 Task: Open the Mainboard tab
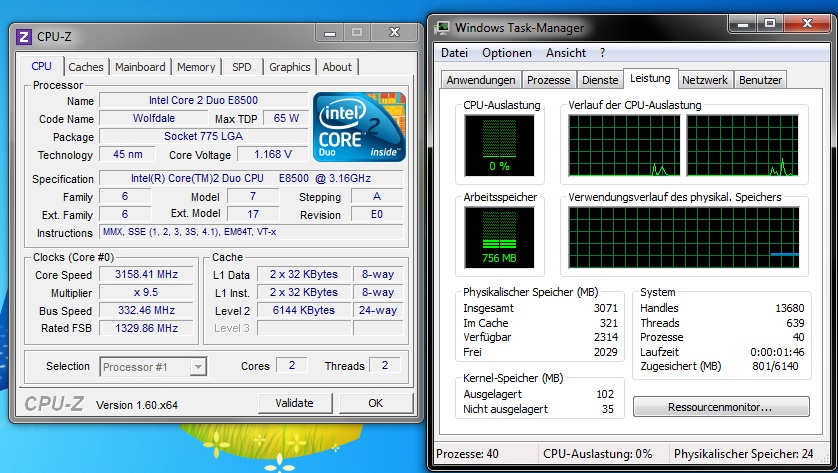(140, 67)
